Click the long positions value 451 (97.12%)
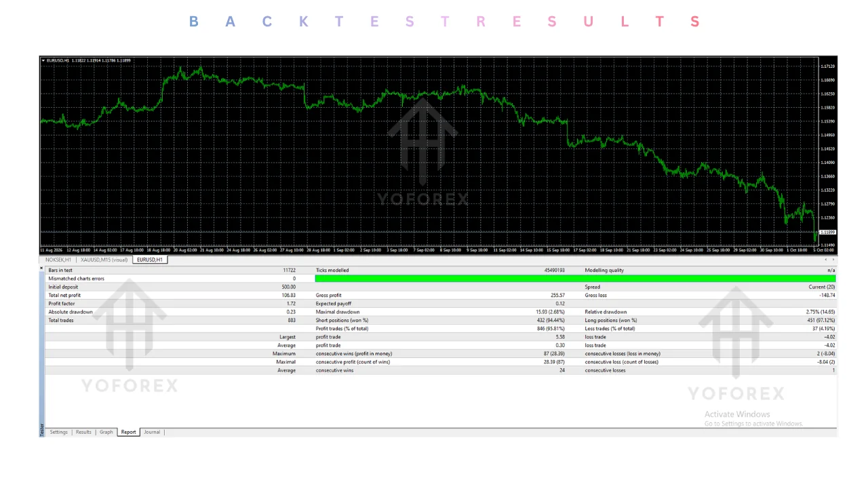 click(821, 320)
